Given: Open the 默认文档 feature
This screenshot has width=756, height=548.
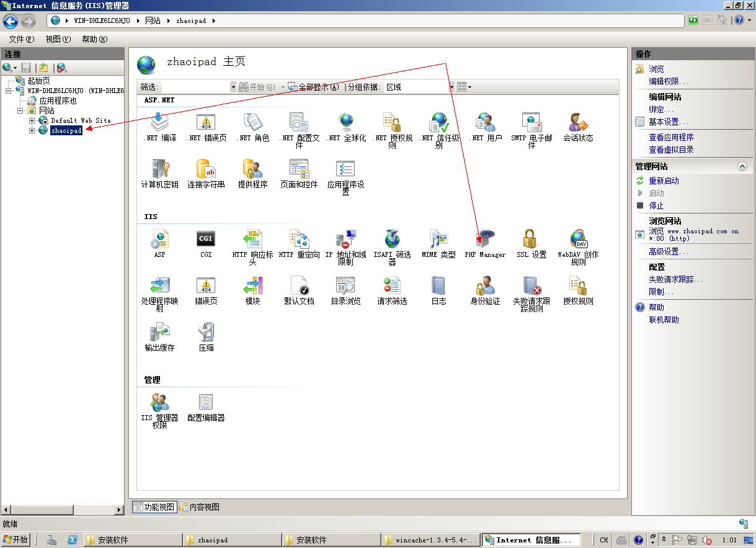Looking at the screenshot, I should [x=299, y=290].
